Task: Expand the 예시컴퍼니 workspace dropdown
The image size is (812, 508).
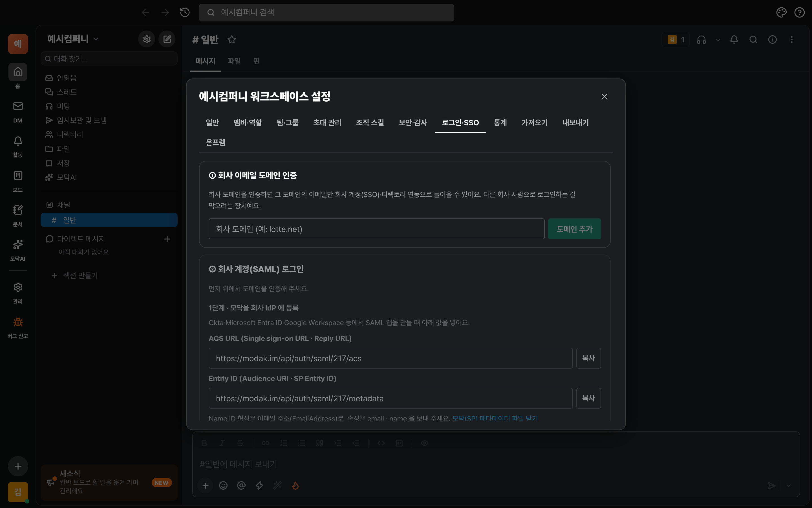Action: [x=73, y=39]
